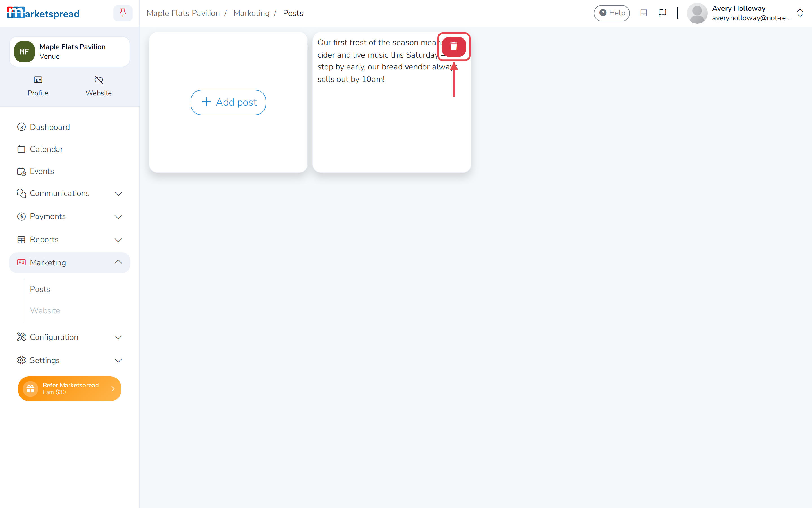Click the Marketspread logo
The height and width of the screenshot is (508, 812).
[x=43, y=13]
